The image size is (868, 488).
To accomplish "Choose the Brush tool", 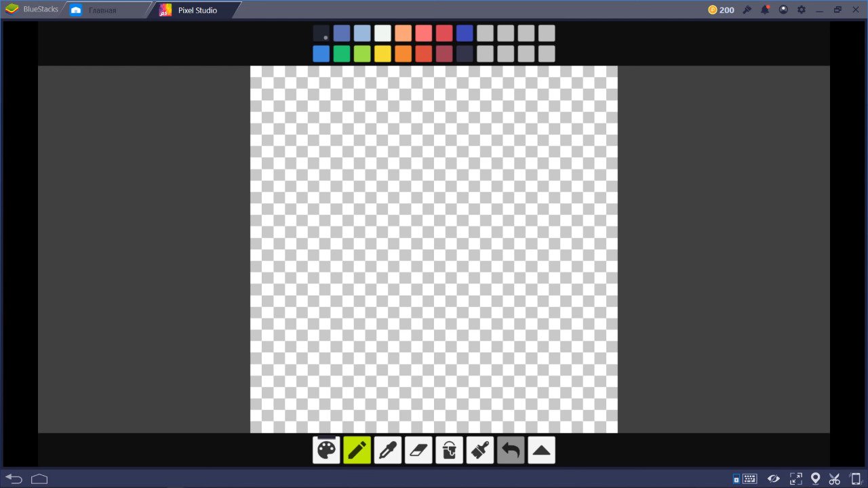I will point(480,450).
